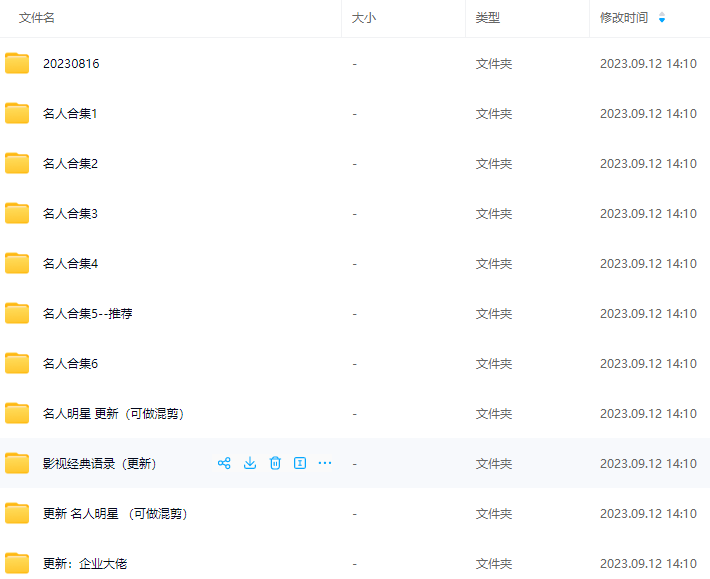
Task: Select the 影视经典语录（更新）folder name
Action: pos(99,464)
